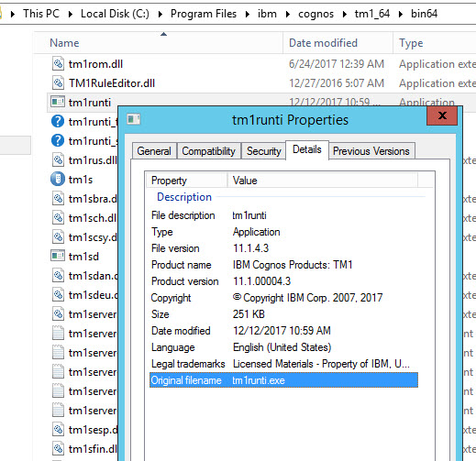Click the tm1sbra dll file icon
Screen dimensions: 476x461
[58, 199]
